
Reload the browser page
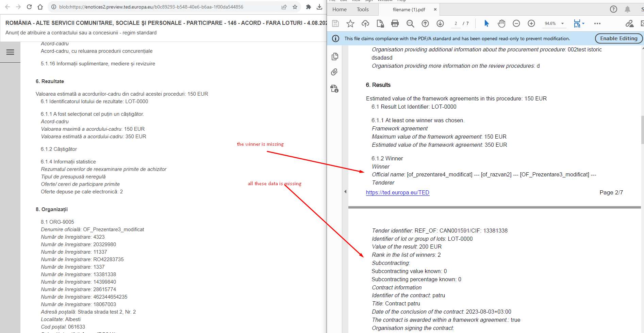tap(29, 6)
